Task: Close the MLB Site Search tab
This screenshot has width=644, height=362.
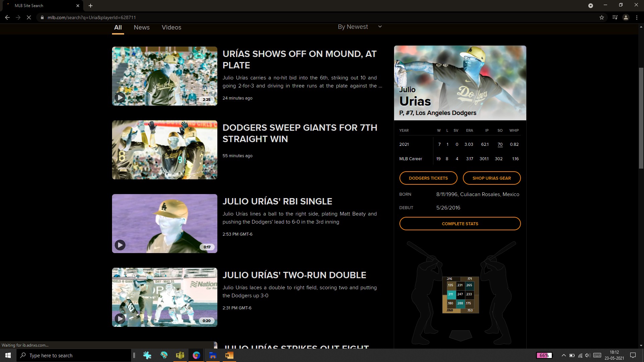Action: 78,6
